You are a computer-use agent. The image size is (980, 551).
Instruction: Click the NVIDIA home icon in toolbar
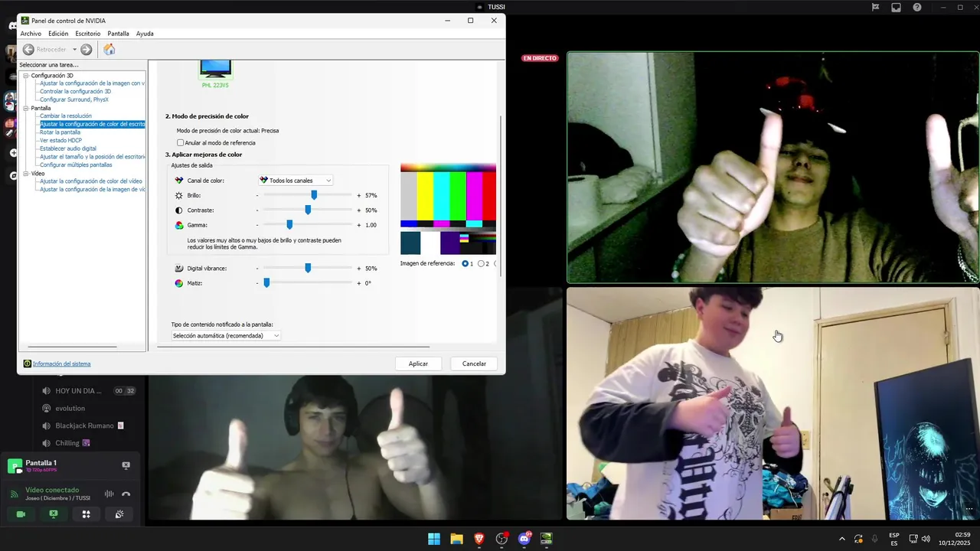point(109,49)
